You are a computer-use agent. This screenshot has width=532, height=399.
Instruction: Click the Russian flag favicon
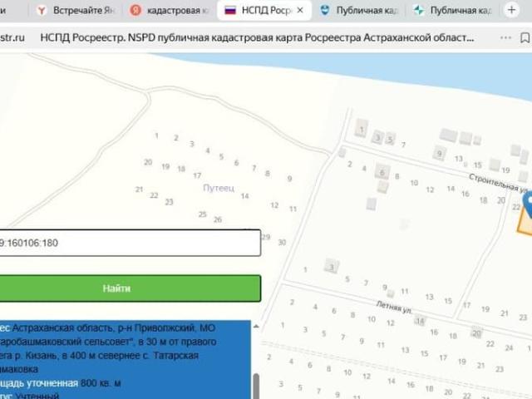(x=230, y=11)
